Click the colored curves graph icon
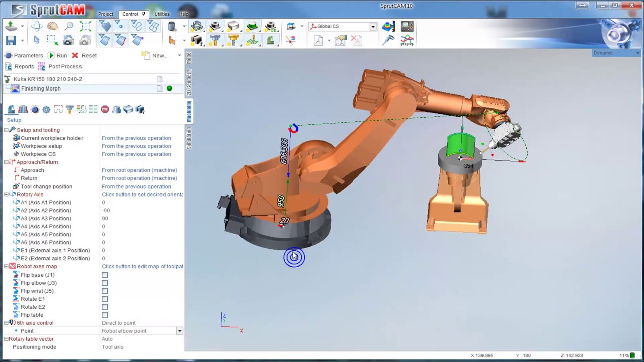Viewport: 644px width, 362px height. tap(407, 40)
